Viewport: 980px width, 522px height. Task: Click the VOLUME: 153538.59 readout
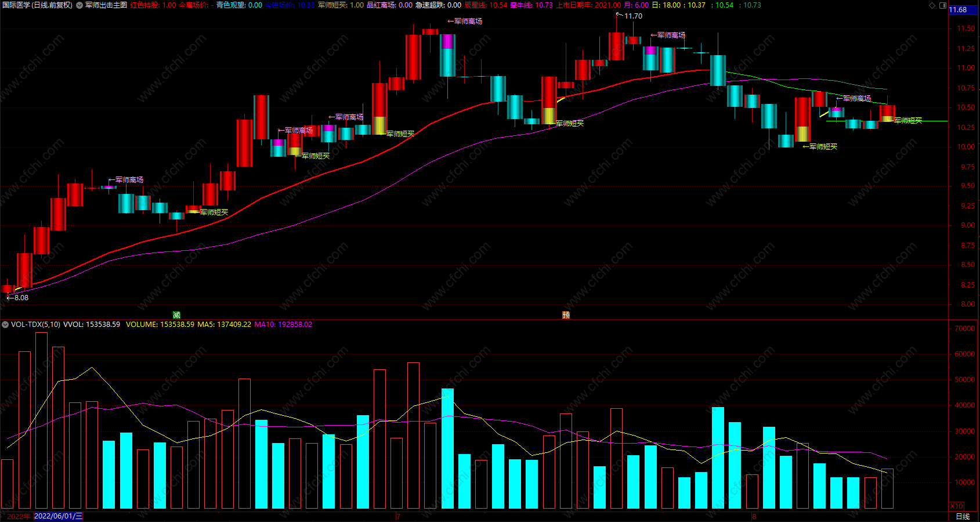(160, 325)
